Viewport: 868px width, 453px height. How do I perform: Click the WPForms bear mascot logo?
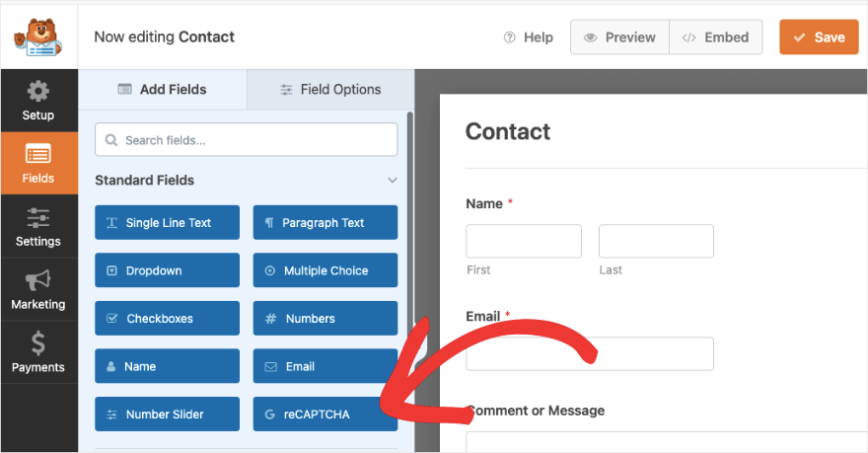tap(37, 38)
